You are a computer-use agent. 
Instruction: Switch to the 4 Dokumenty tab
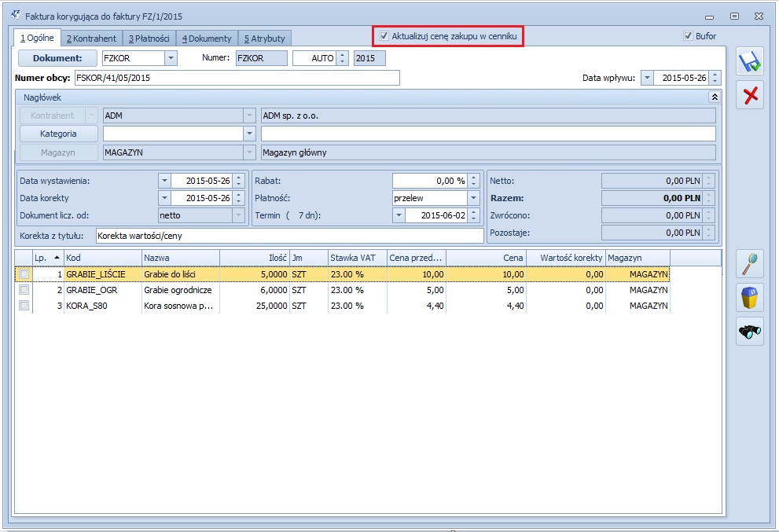click(x=207, y=39)
